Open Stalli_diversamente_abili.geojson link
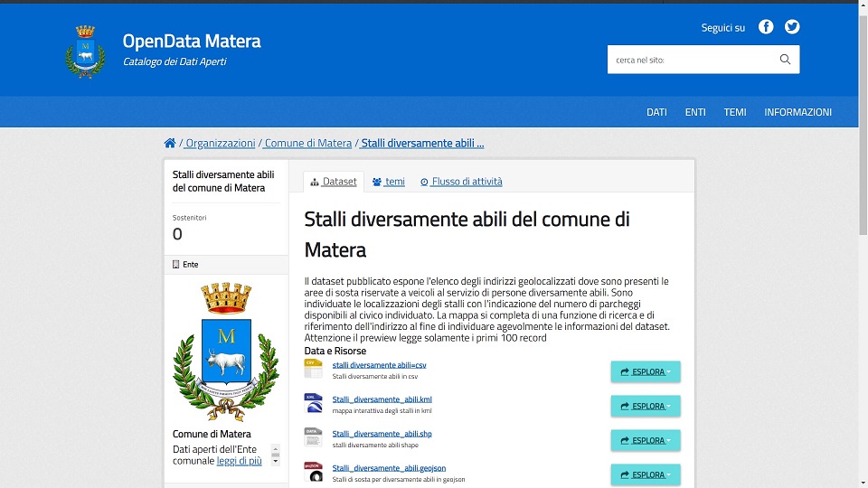The width and height of the screenshot is (868, 488). pyautogui.click(x=389, y=468)
